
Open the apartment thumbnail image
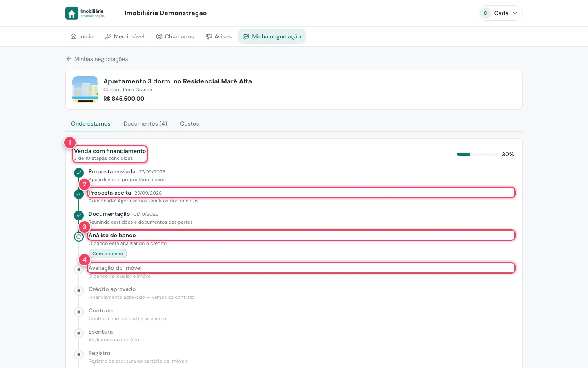[85, 90]
